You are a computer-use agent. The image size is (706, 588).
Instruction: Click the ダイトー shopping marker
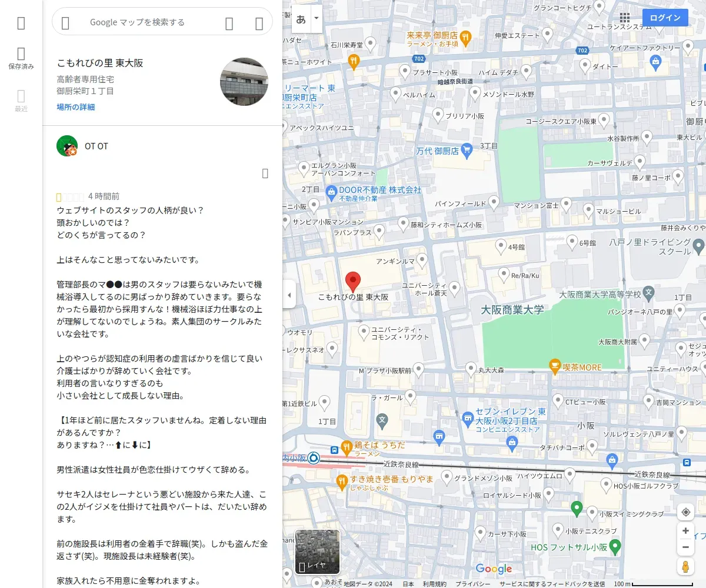[584, 66]
